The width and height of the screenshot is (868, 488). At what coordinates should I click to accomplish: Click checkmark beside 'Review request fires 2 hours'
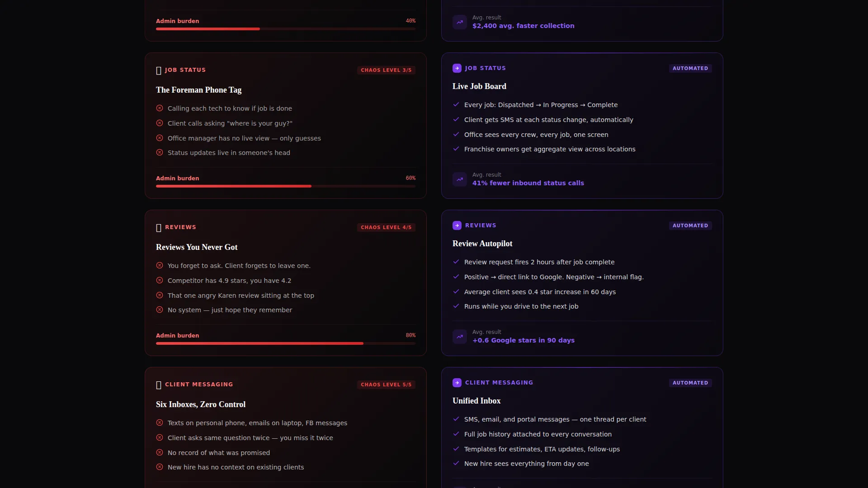click(x=456, y=262)
